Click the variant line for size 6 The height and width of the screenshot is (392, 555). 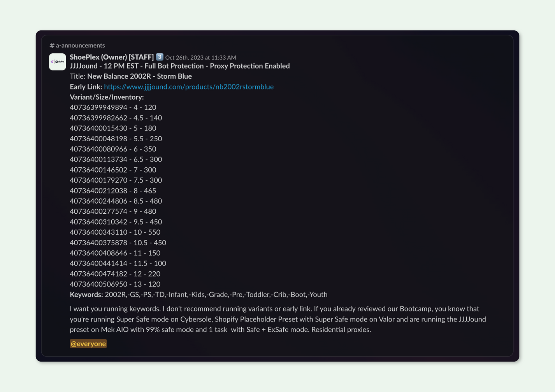[x=113, y=149]
